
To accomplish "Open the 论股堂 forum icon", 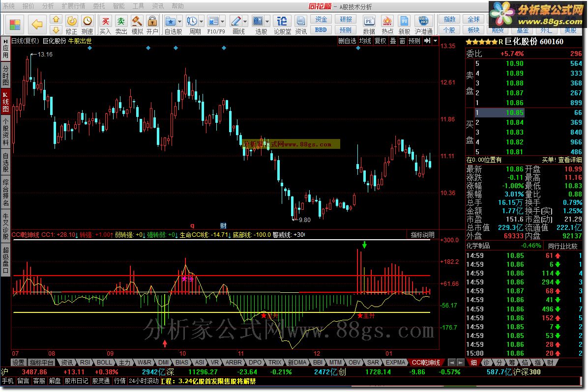I will [x=282, y=21].
